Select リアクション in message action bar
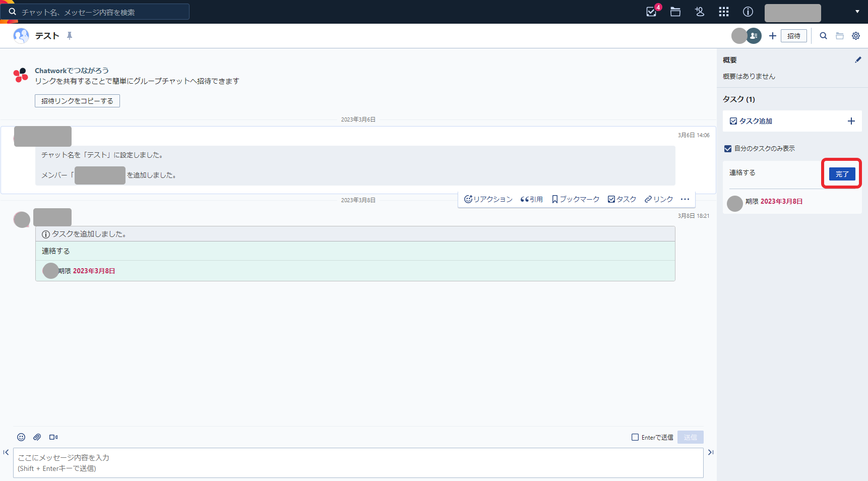868x481 pixels. point(488,199)
